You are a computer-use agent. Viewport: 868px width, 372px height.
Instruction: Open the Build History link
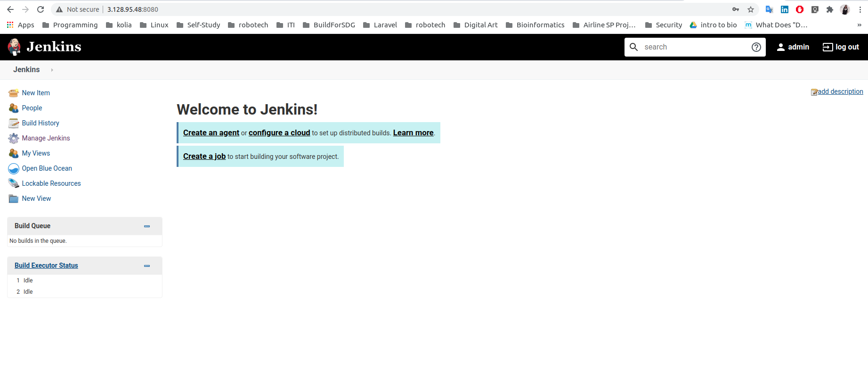[x=41, y=123]
